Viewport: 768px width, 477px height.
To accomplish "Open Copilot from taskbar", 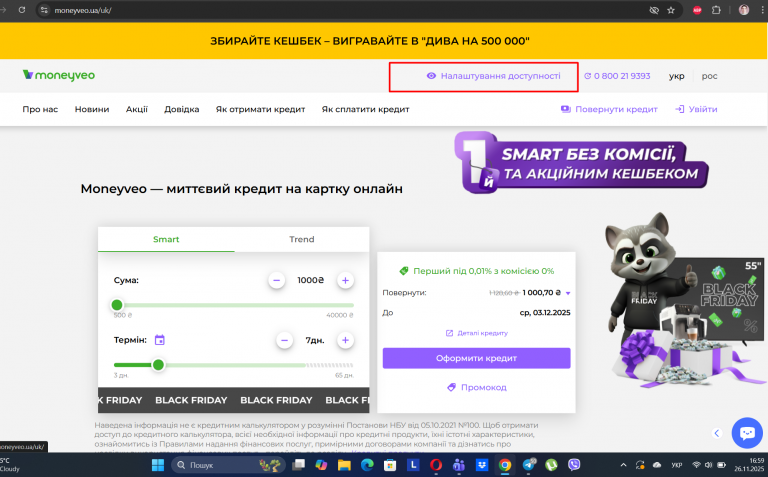I will pos(321,465).
